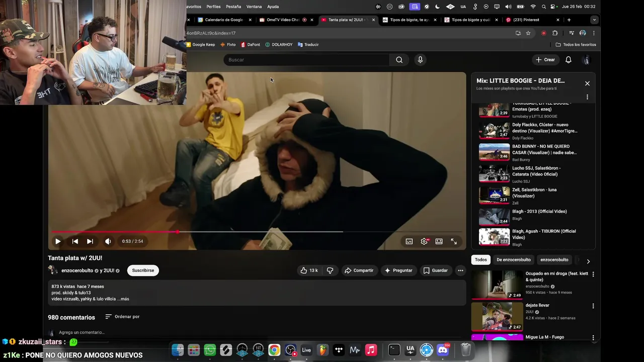Bookmark page with star icon
The image size is (644, 362).
[528, 33]
